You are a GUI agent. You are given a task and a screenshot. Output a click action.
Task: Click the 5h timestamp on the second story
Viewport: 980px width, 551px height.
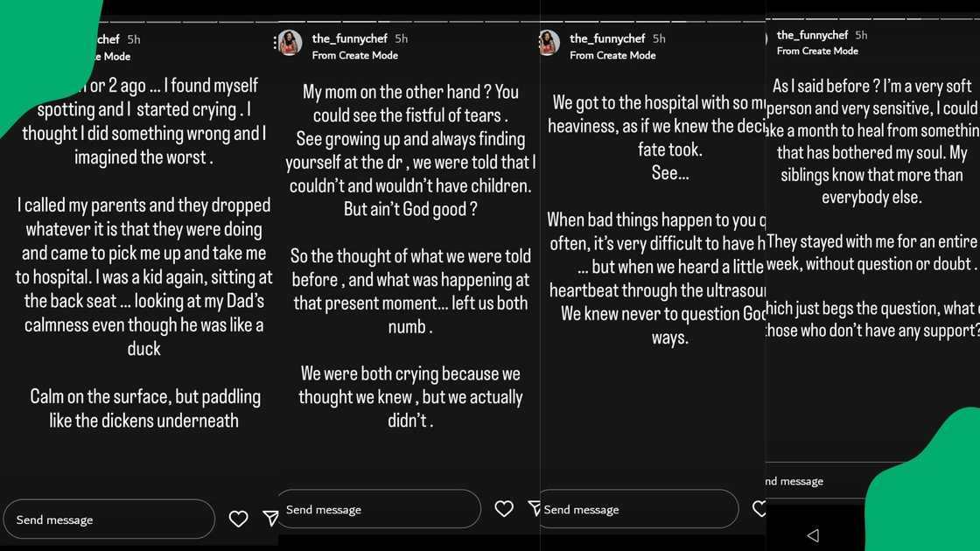pos(401,38)
